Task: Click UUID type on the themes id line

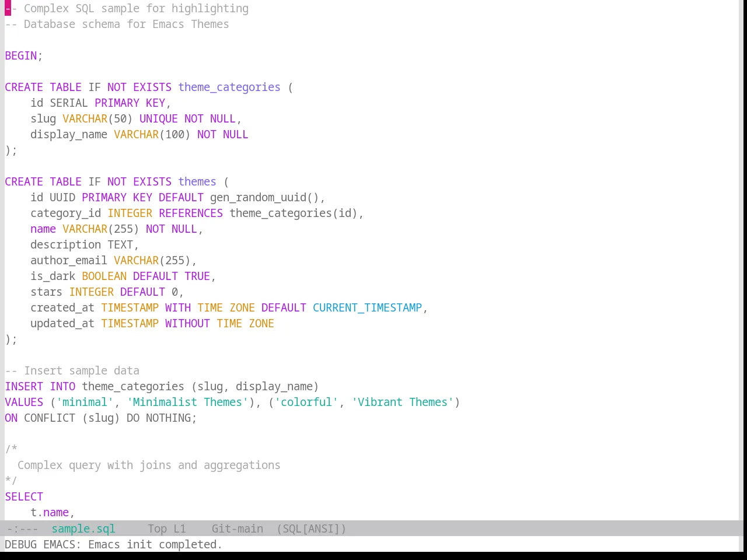Action: click(62, 197)
